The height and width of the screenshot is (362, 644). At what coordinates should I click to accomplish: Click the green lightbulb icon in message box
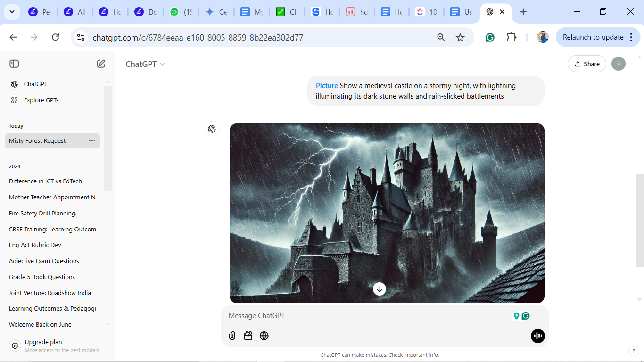(x=517, y=316)
